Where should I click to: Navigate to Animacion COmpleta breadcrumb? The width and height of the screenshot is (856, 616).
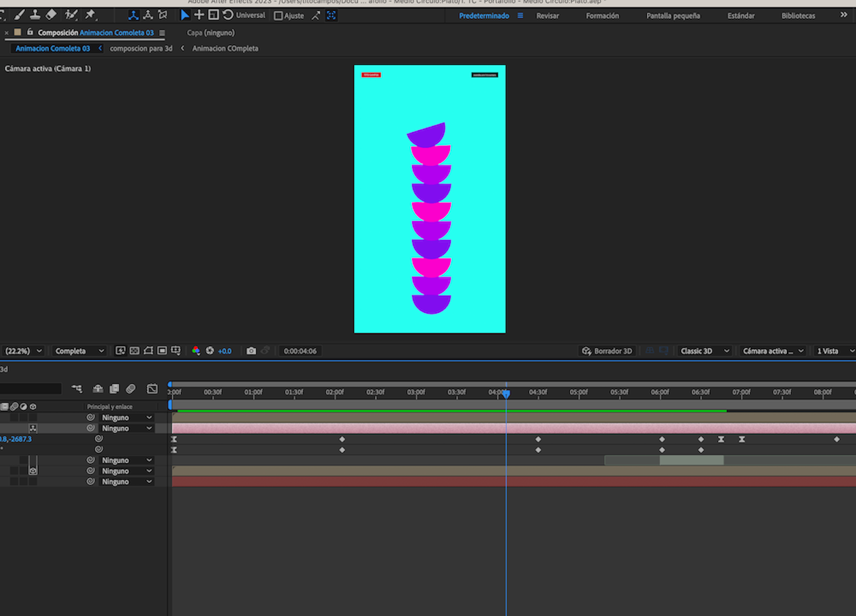click(225, 48)
